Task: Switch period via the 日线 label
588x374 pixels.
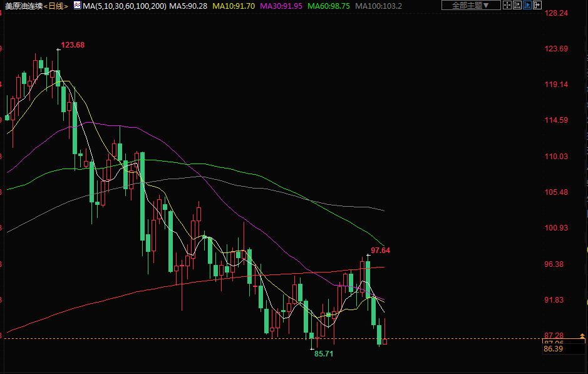Action: 56,6
